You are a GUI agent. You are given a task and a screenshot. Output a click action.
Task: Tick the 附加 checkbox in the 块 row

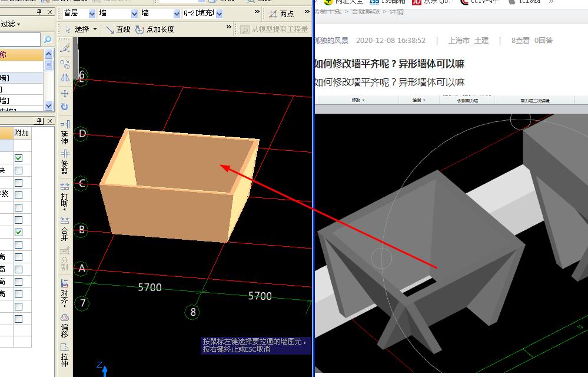pyautogui.click(x=18, y=170)
